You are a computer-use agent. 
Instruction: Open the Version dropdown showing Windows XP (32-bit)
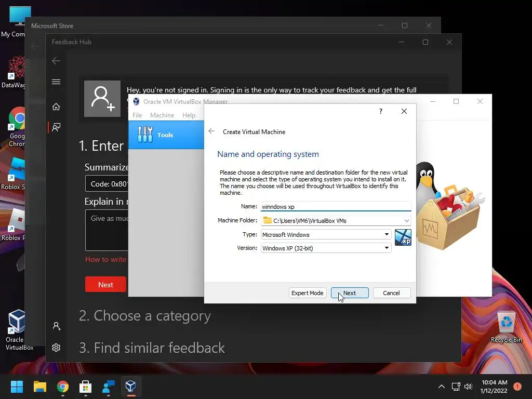tap(326, 248)
